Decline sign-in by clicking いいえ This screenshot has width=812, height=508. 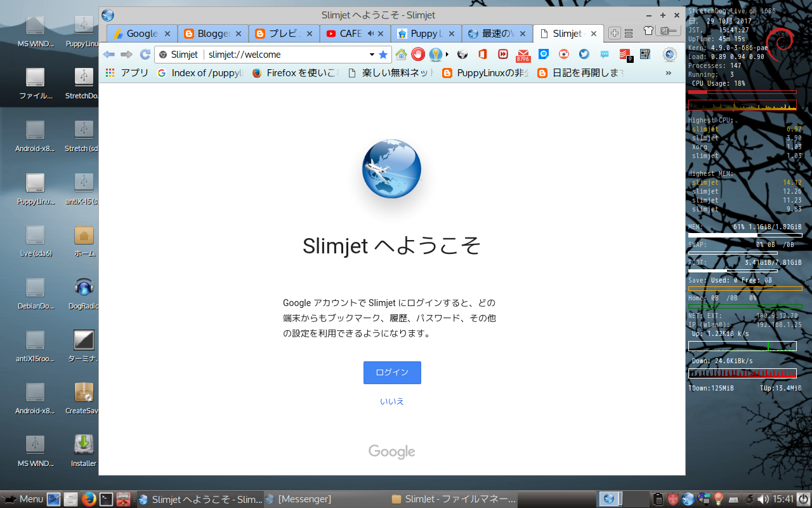point(391,401)
